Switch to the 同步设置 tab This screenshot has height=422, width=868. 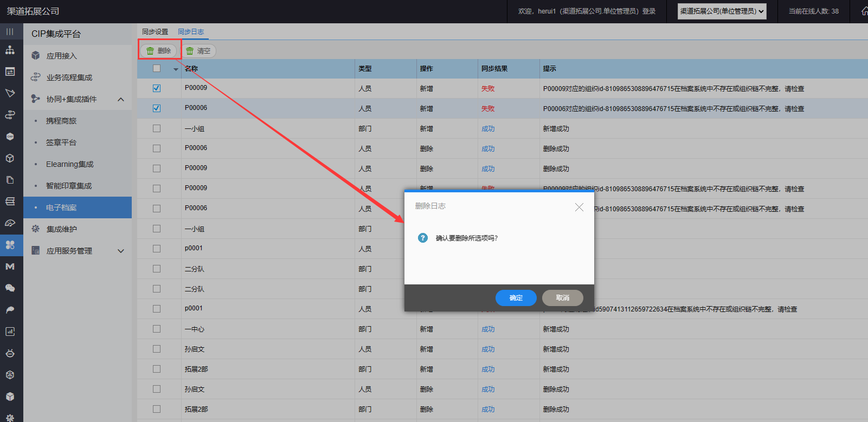pyautogui.click(x=155, y=32)
